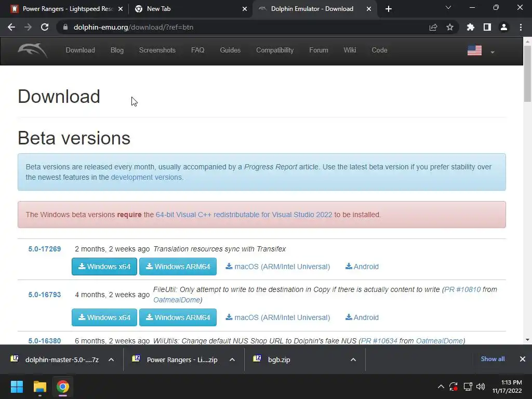The height and width of the screenshot is (399, 532).
Task: Open the Code nav item
Action: pyautogui.click(x=379, y=50)
